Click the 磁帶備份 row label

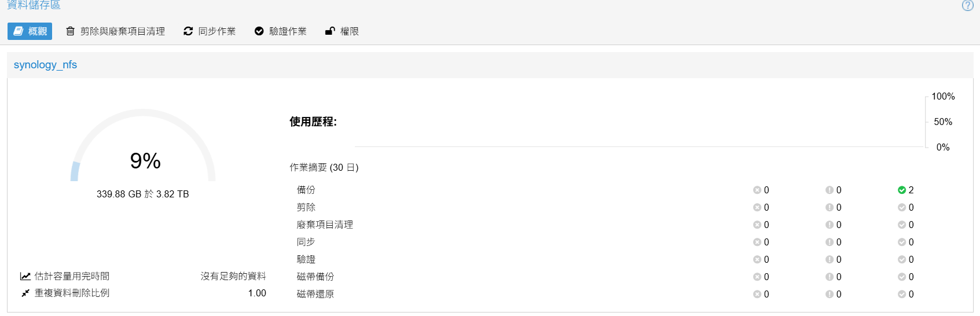[315, 277]
